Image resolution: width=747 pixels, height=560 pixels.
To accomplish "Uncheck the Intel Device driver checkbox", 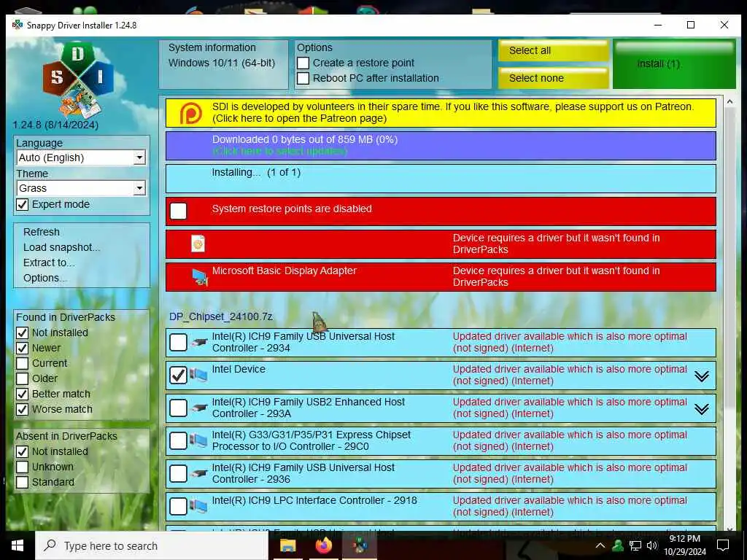I will [178, 376].
